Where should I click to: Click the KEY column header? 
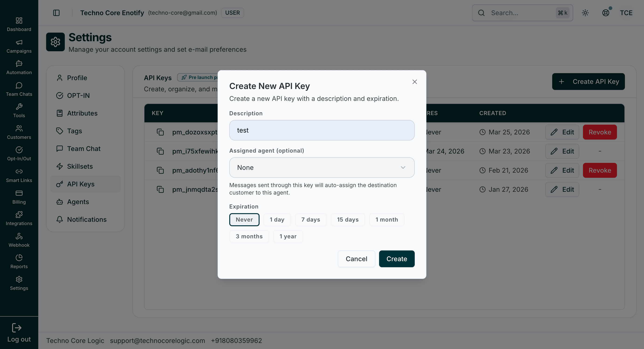pyautogui.click(x=158, y=113)
